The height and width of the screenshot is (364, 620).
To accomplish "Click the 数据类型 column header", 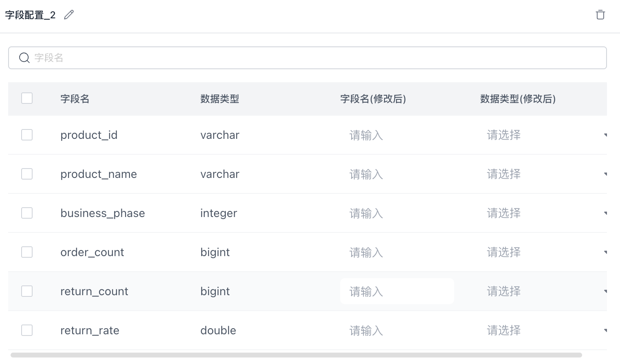I will [220, 99].
